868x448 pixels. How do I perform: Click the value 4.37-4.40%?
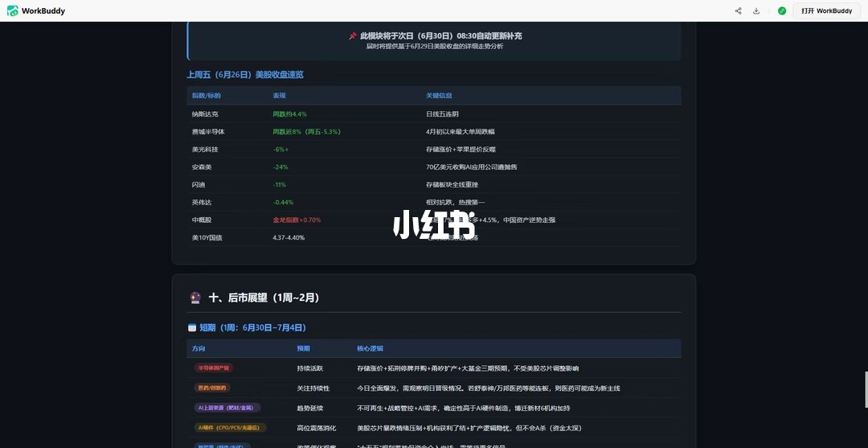(289, 237)
